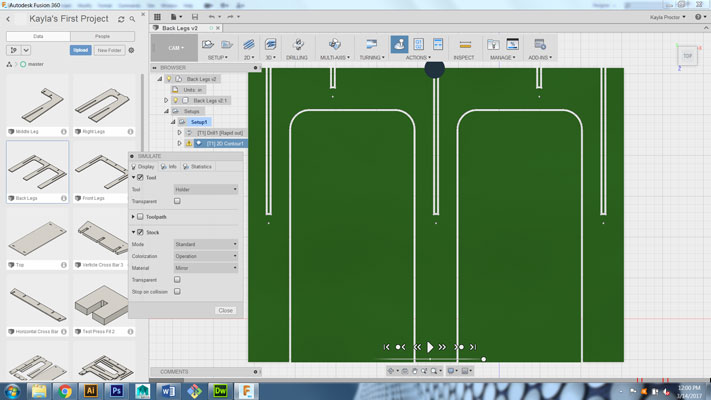This screenshot has height=400, width=711.
Task: Toggle the Toolpath checkbox in Simulate
Action: coord(141,217)
